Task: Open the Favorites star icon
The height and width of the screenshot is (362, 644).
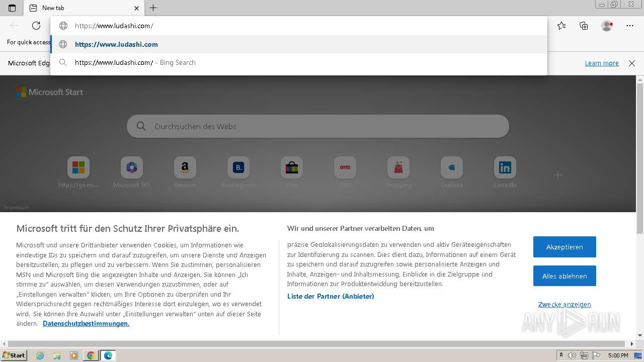Action: 561,26
